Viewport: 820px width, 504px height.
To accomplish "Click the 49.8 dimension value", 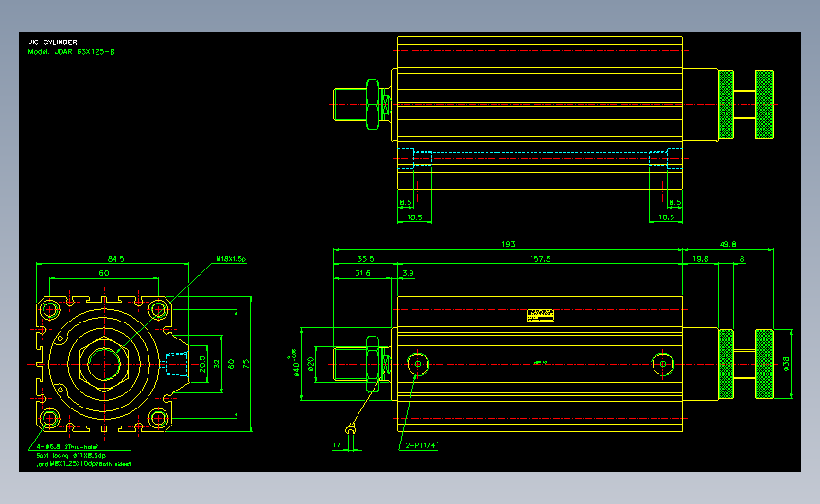I will point(727,244).
